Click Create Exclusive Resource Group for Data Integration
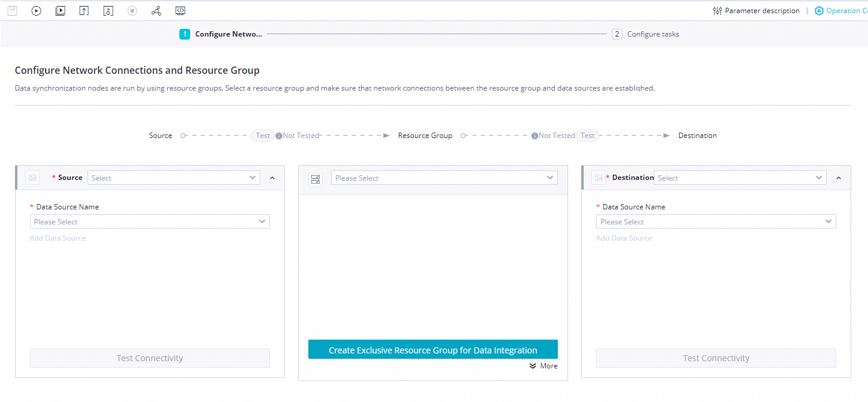Image resolution: width=868 pixels, height=402 pixels. pyautogui.click(x=433, y=350)
